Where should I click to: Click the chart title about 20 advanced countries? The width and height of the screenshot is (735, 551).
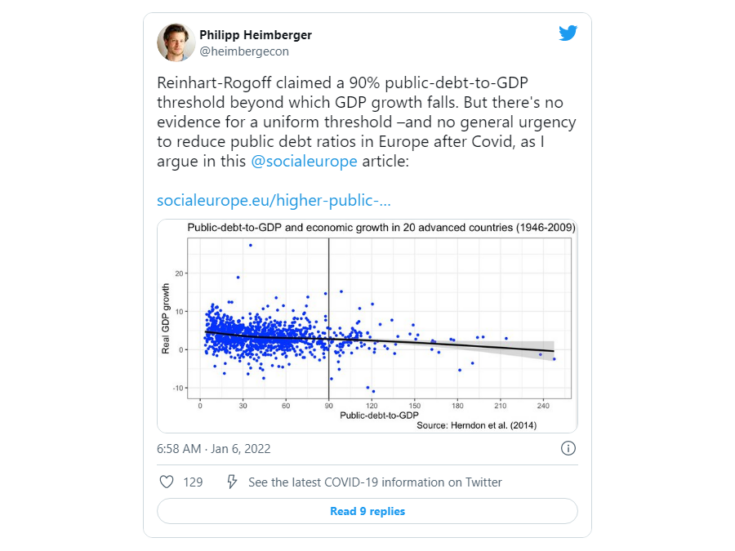pyautogui.click(x=381, y=228)
